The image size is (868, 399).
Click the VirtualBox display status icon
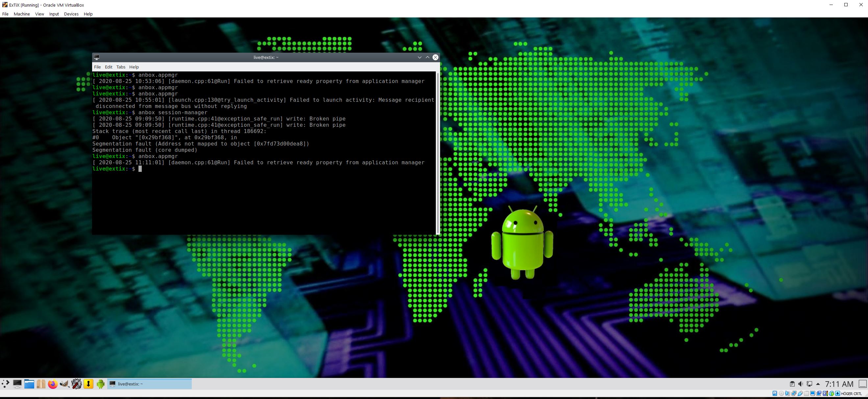[x=813, y=393]
